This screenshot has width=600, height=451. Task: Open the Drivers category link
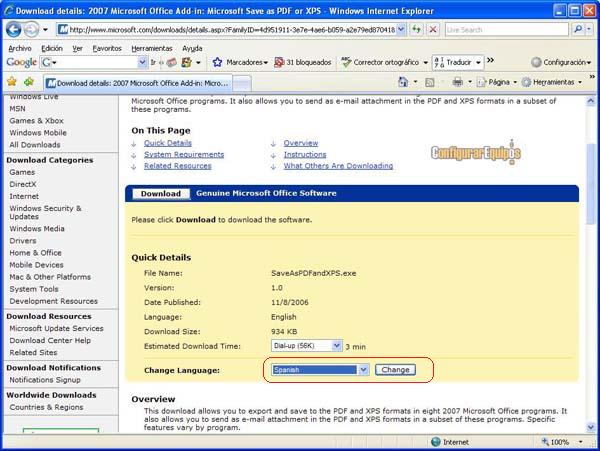tap(23, 241)
